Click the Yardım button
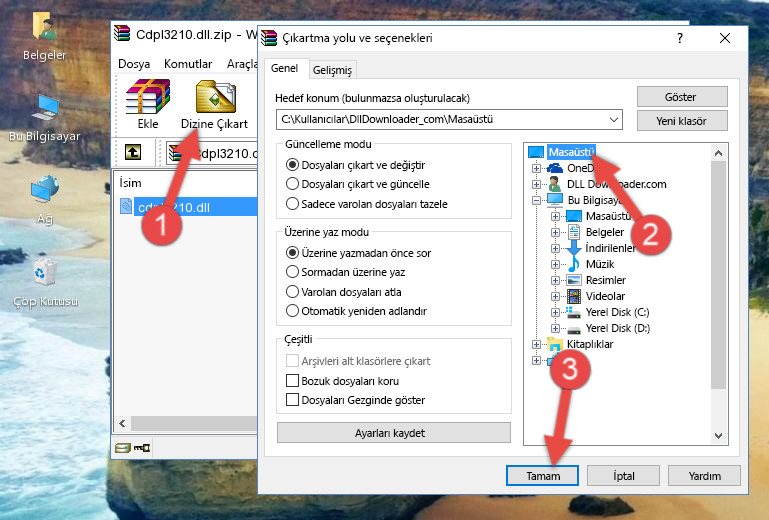 (704, 476)
